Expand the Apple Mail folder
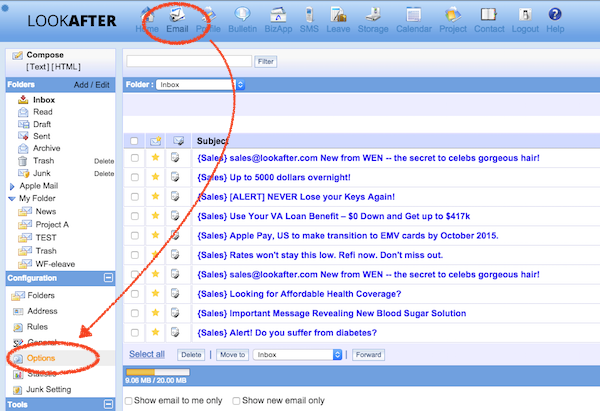Screen dimensions: 600x411 (x=12, y=186)
